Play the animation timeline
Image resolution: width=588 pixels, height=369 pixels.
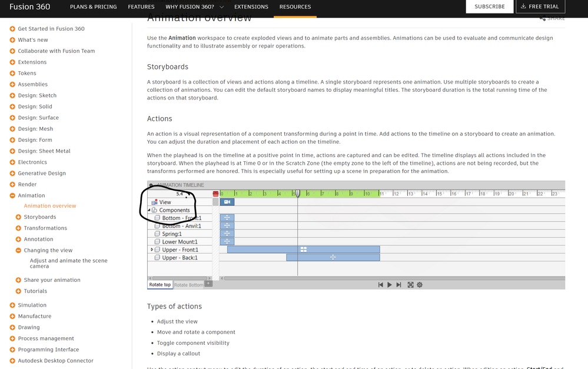390,285
